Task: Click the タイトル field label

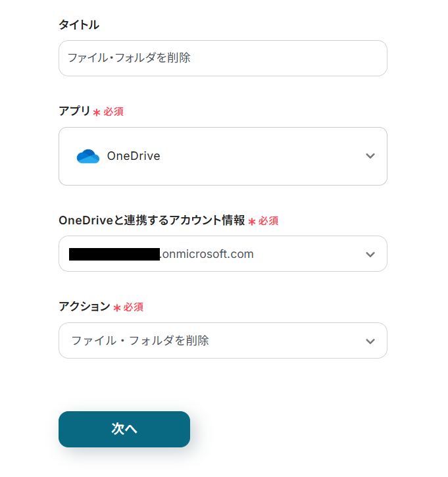Action: 79,25
